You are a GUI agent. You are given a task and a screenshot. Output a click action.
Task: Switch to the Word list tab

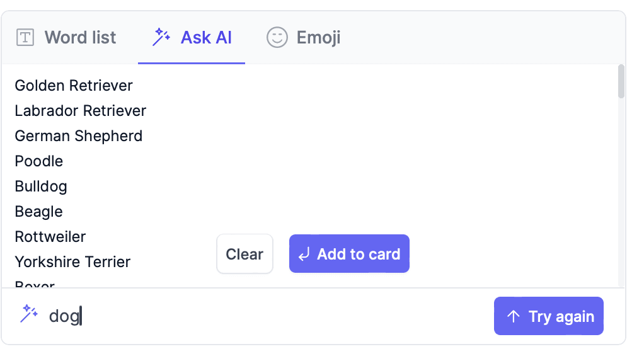pyautogui.click(x=80, y=38)
